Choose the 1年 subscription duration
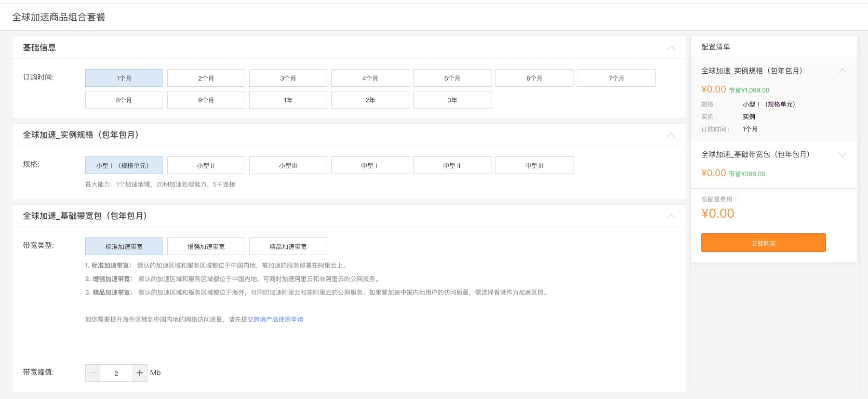Image resolution: width=868 pixels, height=399 pixels. tap(288, 100)
